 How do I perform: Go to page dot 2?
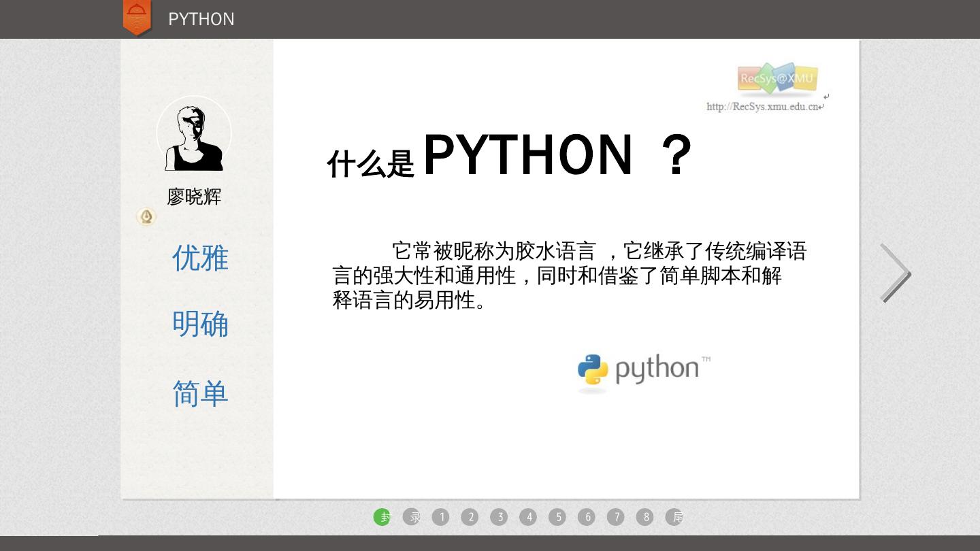coord(470,517)
